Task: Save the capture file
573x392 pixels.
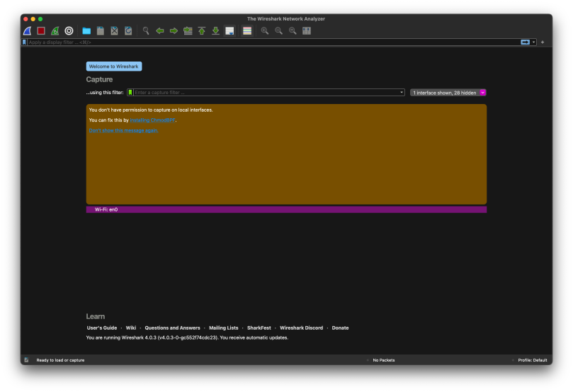Action: click(x=101, y=31)
